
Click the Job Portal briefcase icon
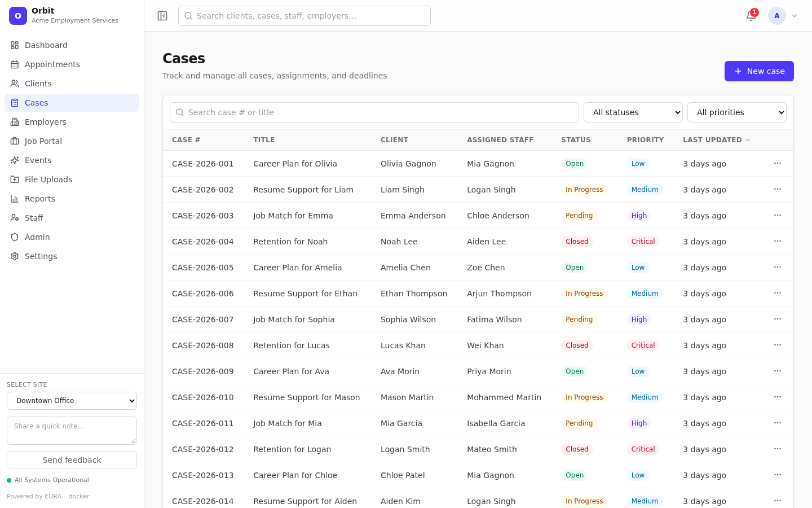15,141
